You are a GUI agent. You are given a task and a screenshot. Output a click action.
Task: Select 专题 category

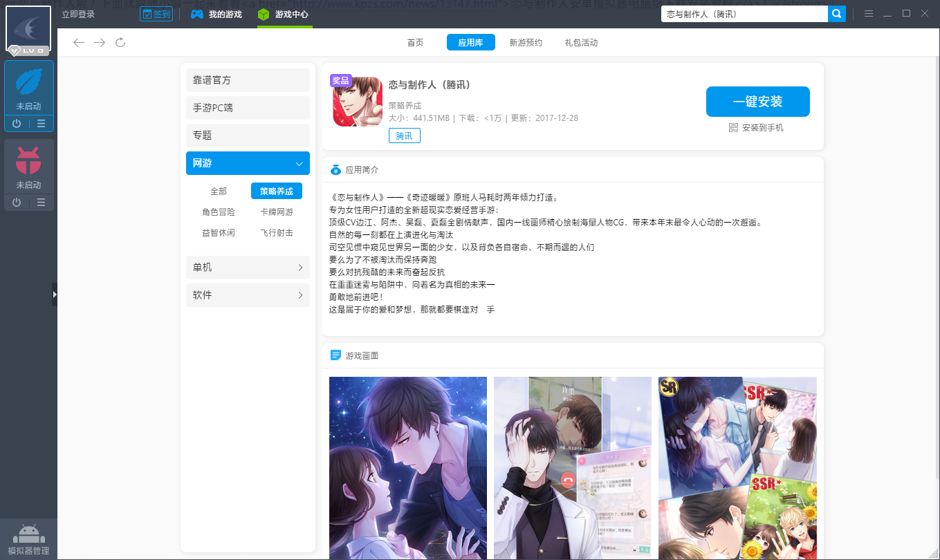[248, 136]
